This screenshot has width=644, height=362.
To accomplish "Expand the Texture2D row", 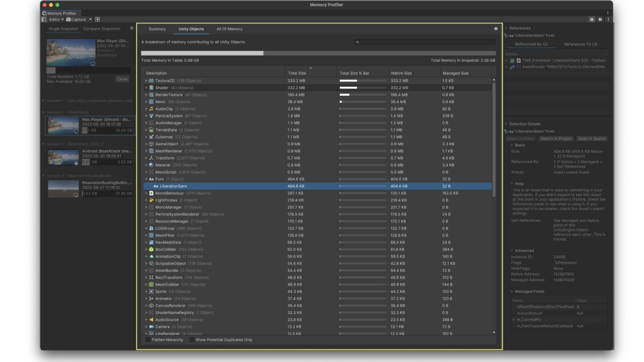I will coord(146,80).
